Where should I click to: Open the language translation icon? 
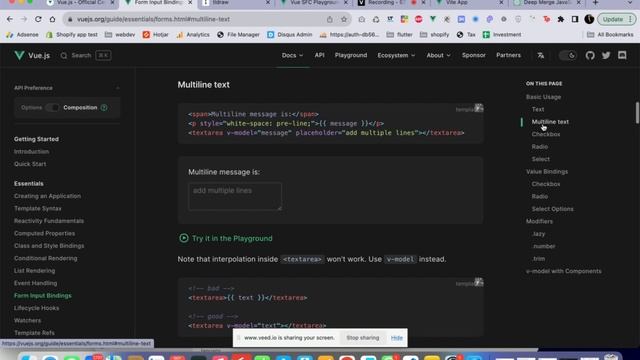tap(541, 56)
